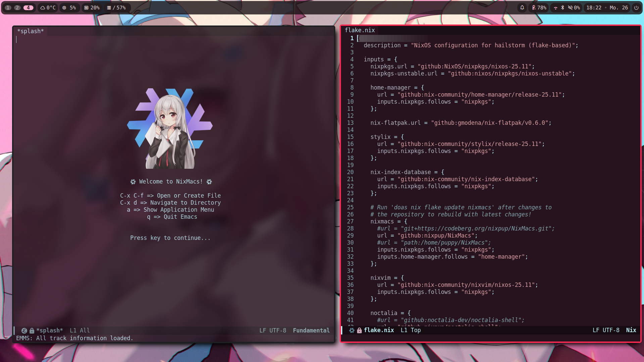Click 'LF UTF-8' in splash modeline
This screenshot has width=644, height=362.
tap(273, 330)
